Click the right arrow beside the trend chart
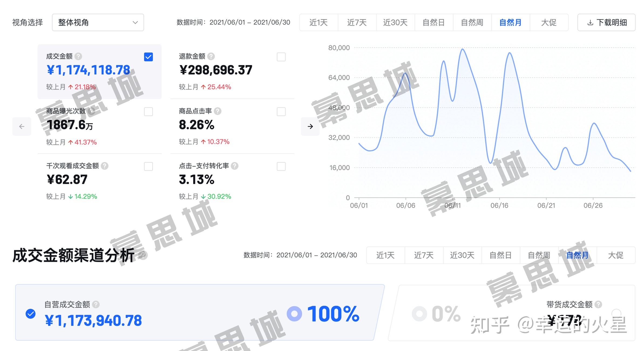Image resolution: width=644 pixels, height=351 pixels. click(310, 126)
